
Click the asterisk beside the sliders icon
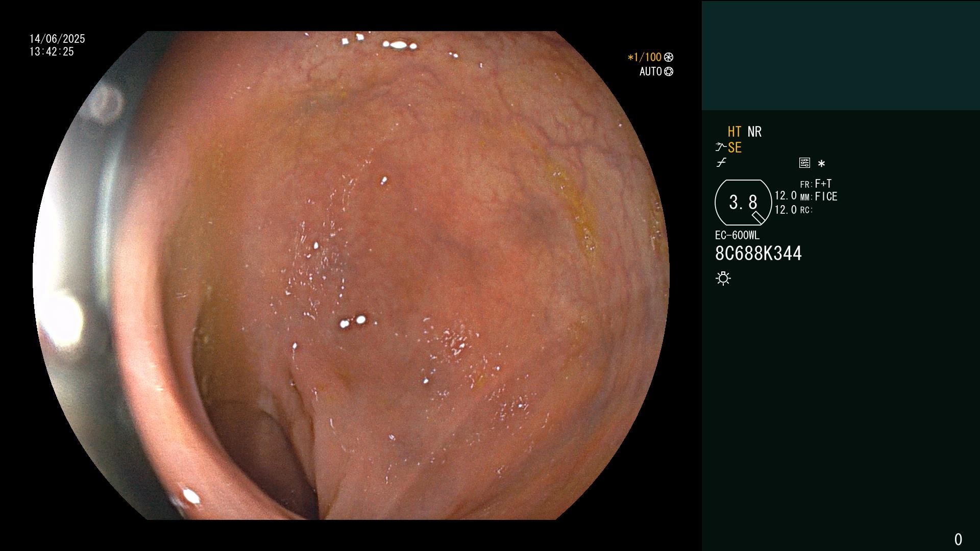tap(821, 163)
